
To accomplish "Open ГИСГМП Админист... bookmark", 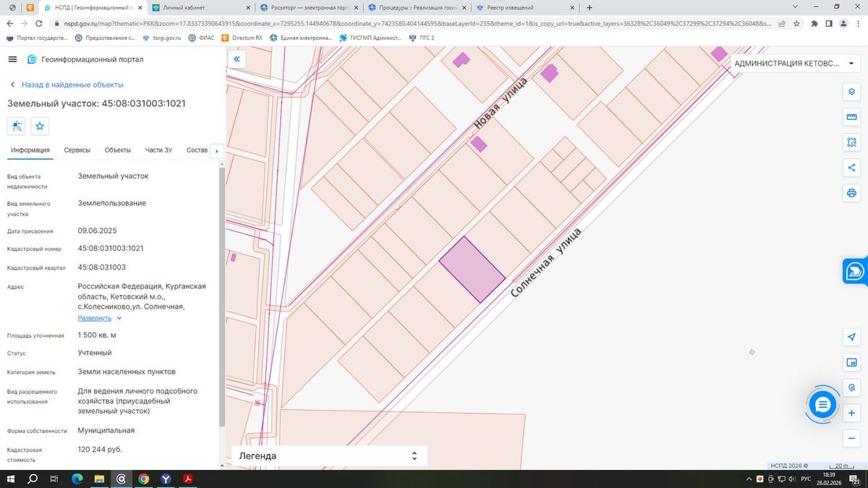I will pyautogui.click(x=369, y=38).
